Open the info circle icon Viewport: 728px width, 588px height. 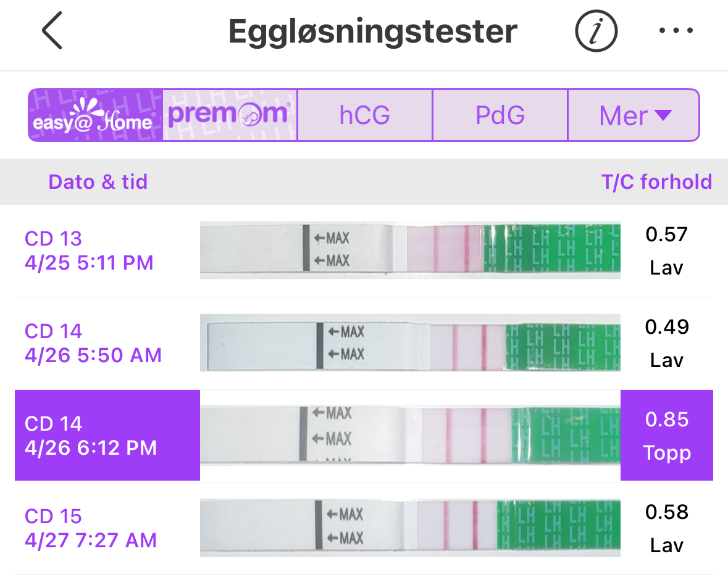pos(596,31)
